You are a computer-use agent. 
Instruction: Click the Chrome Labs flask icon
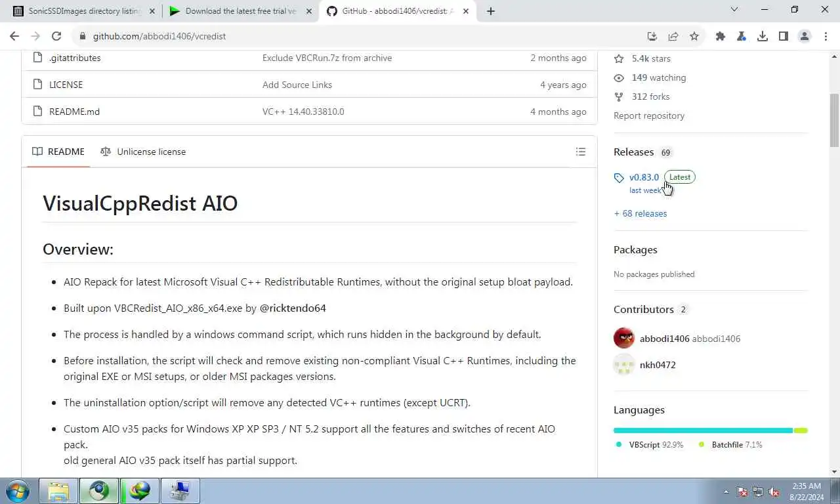(x=742, y=36)
